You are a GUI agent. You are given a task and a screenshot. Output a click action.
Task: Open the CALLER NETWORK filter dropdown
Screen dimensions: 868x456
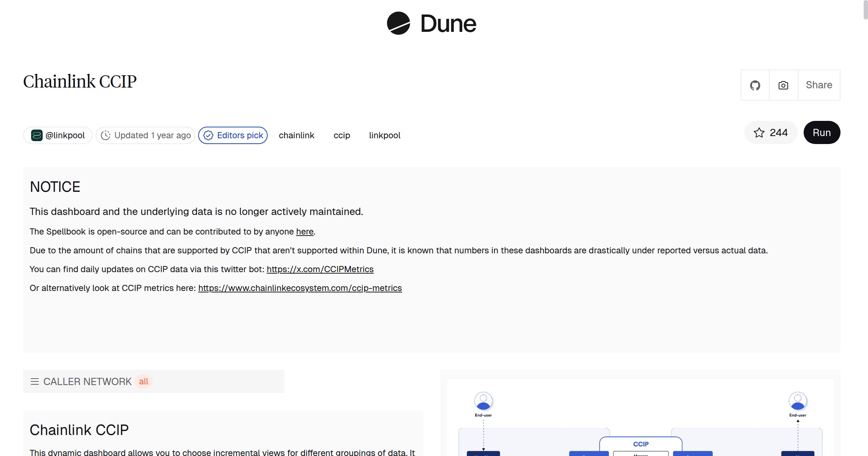[x=144, y=381]
